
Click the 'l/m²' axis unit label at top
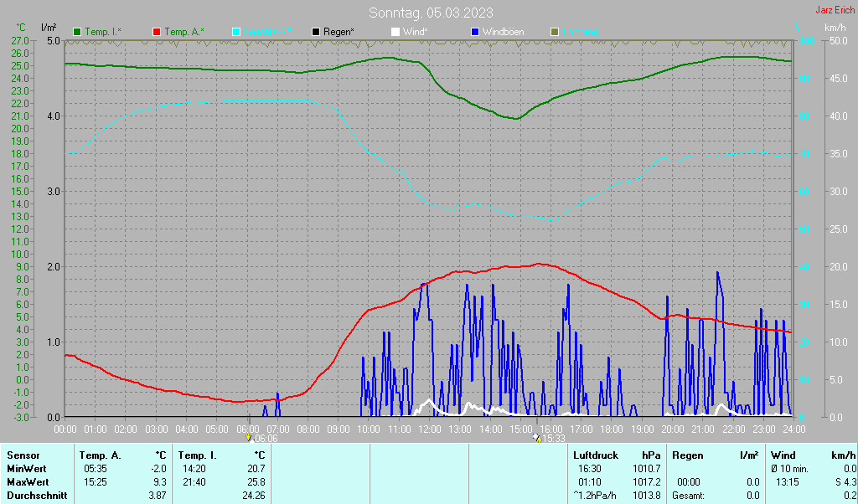click(x=49, y=28)
